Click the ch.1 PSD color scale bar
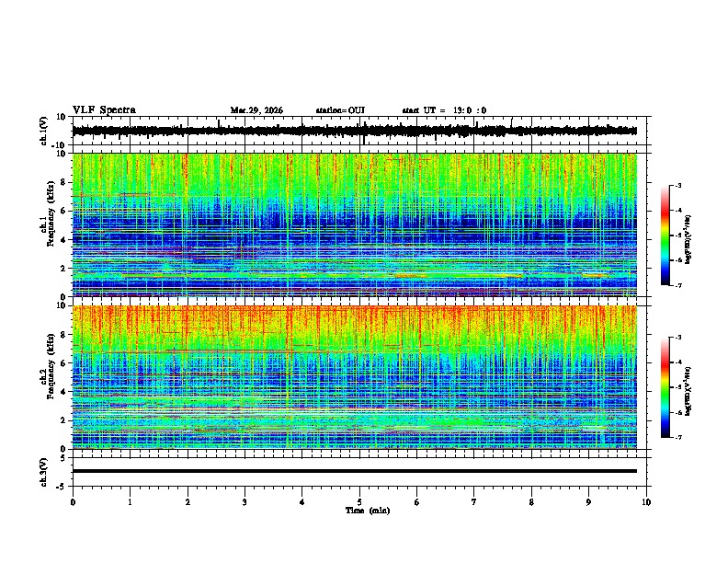This screenshot has height=563, width=728. tap(665, 236)
